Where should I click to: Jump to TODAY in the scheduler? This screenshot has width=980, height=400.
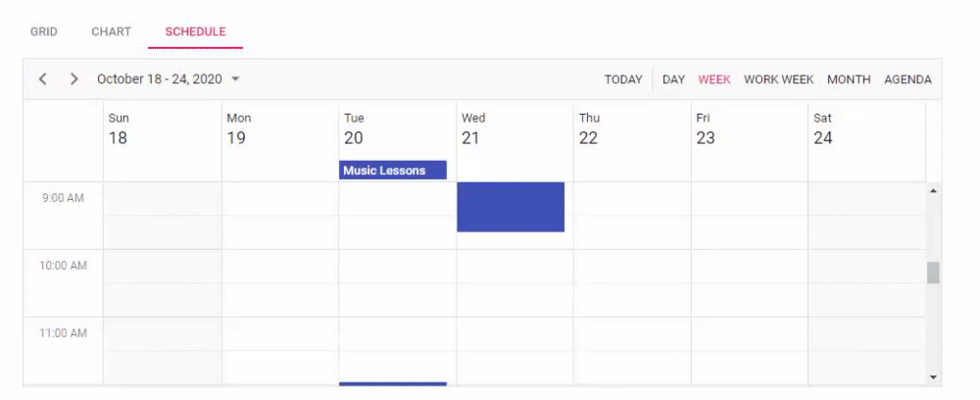(x=623, y=79)
